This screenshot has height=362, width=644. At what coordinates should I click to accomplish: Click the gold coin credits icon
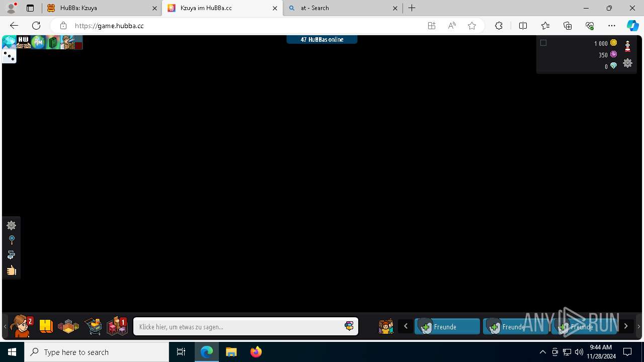click(613, 43)
